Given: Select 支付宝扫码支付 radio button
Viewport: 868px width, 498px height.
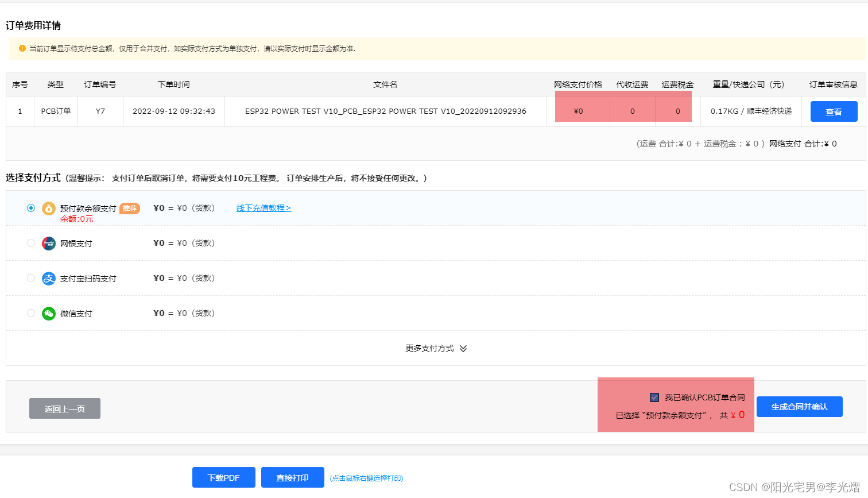Looking at the screenshot, I should click(x=31, y=278).
